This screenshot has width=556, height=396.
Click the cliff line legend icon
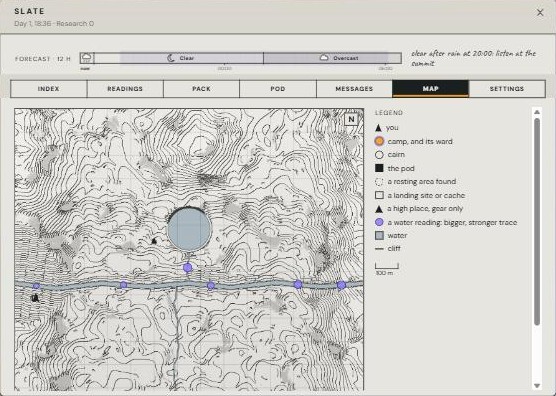point(379,249)
